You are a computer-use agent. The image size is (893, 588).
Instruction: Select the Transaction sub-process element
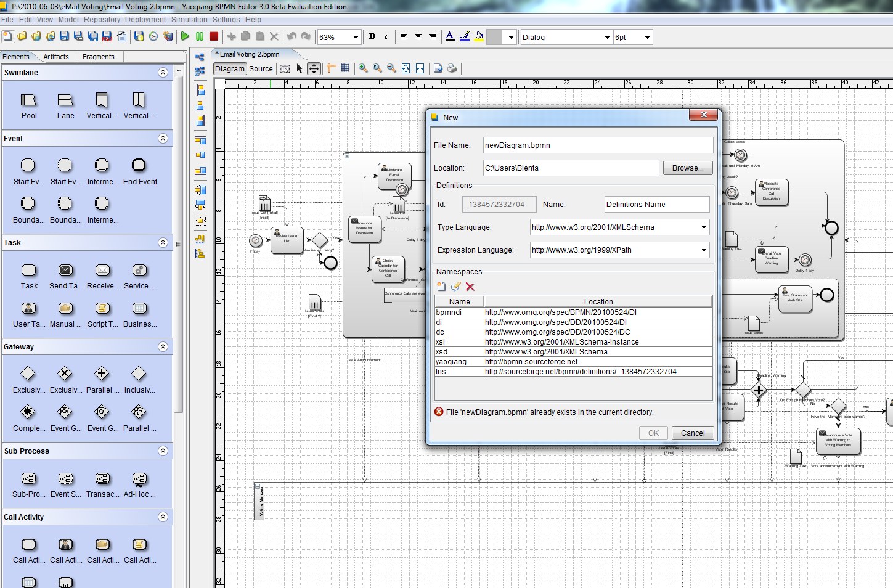tap(102, 484)
